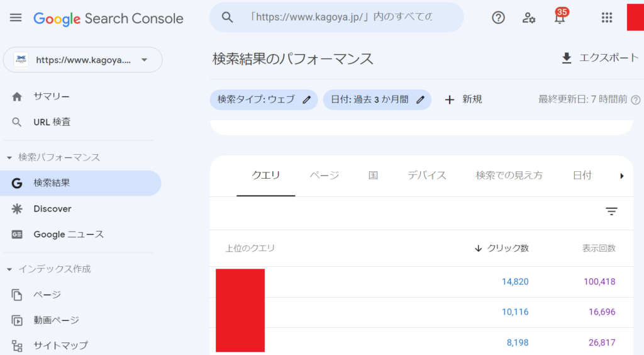Click the export download icon
Image resolution: width=644 pixels, height=355 pixels.
point(567,58)
